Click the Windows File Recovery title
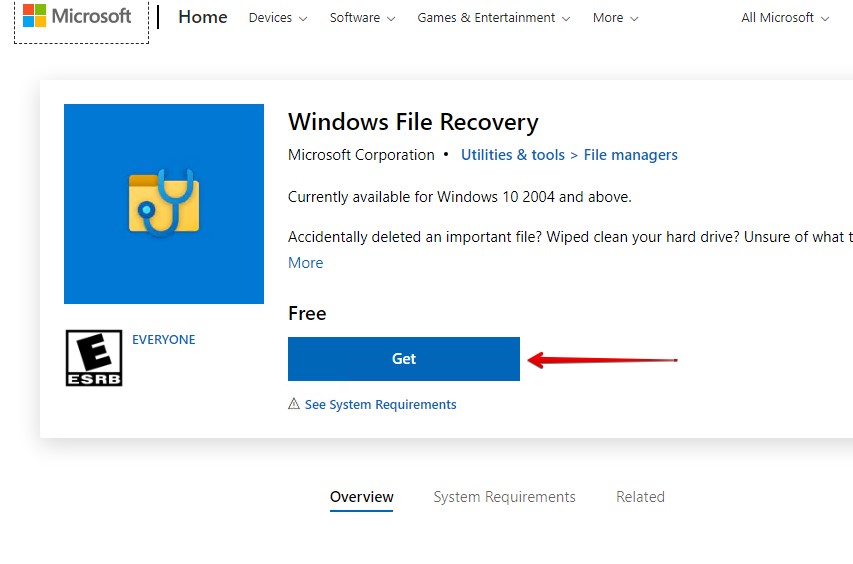This screenshot has width=853, height=564. click(413, 122)
